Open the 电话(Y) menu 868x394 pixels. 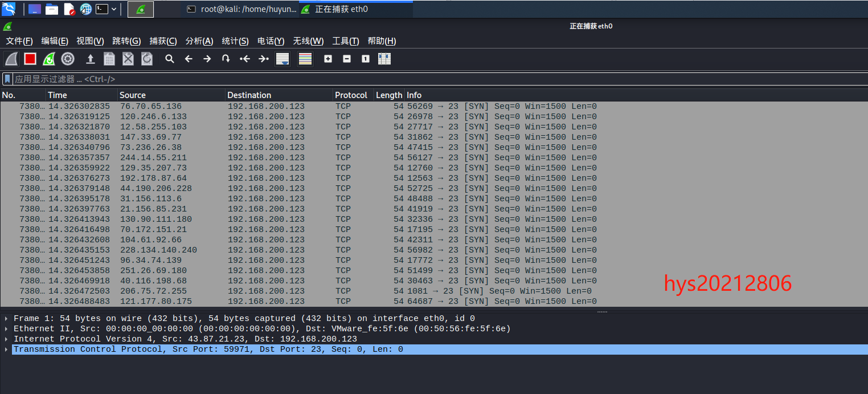click(271, 41)
